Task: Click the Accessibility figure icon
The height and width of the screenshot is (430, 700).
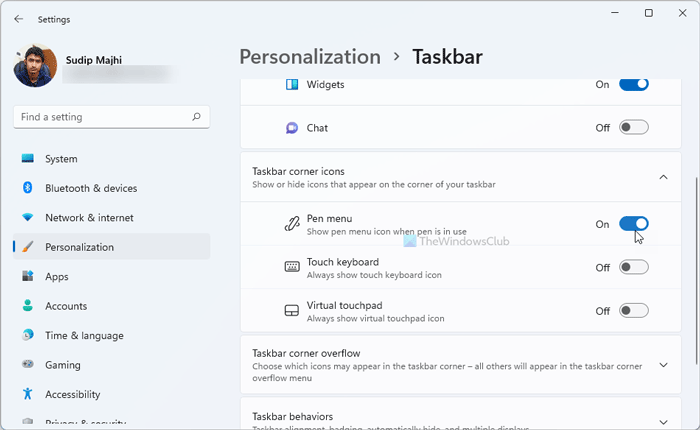Action: coord(27,394)
